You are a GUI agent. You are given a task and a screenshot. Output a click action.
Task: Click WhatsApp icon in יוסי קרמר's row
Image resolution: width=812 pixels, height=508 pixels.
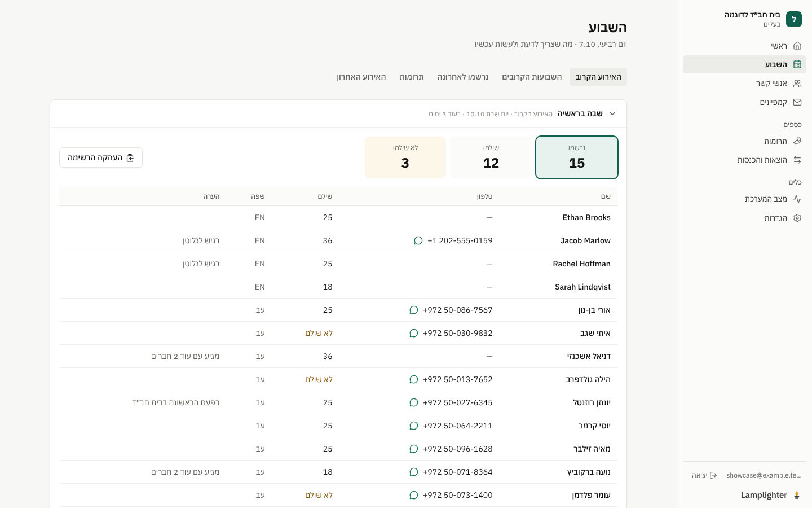click(x=414, y=426)
